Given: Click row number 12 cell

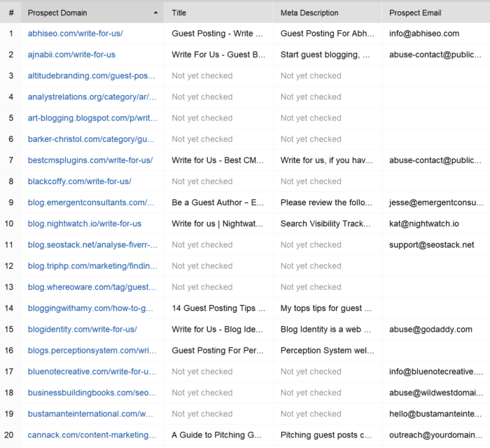Looking at the screenshot, I should (9, 266).
